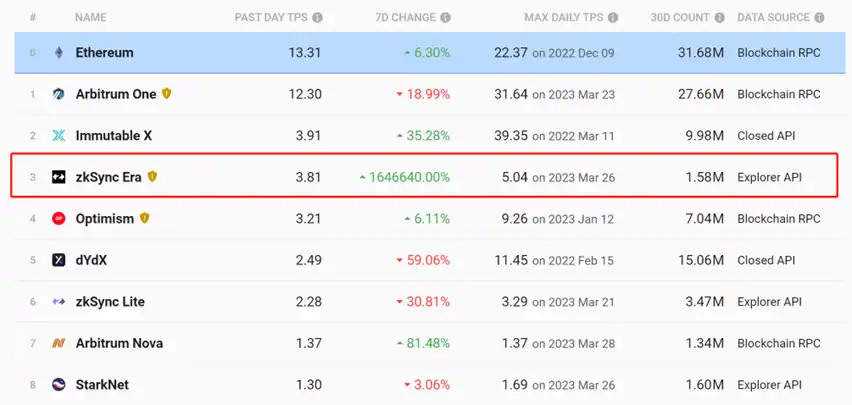Click the shield badge next to zkSync Era
Viewport: 852px width, 405px height.
[x=153, y=177]
